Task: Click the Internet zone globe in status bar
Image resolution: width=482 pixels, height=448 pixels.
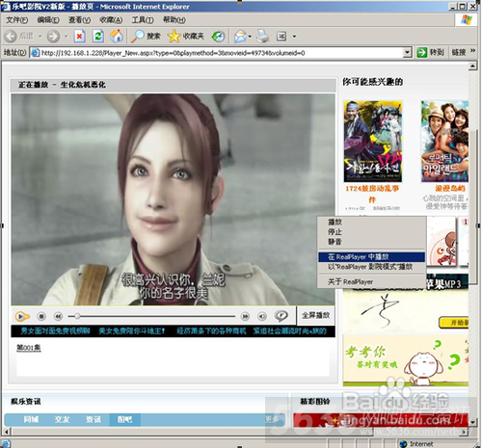Action: (403, 444)
